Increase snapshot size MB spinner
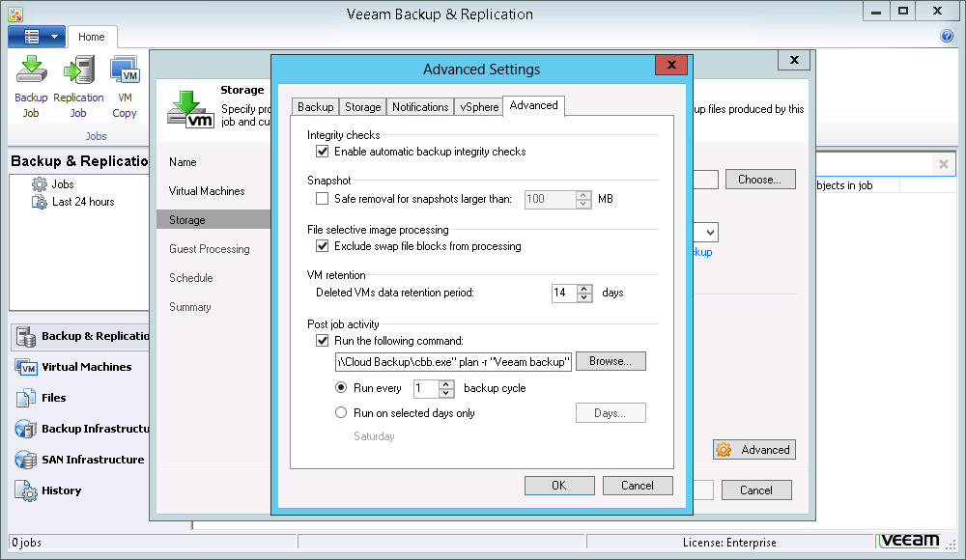 (583, 195)
